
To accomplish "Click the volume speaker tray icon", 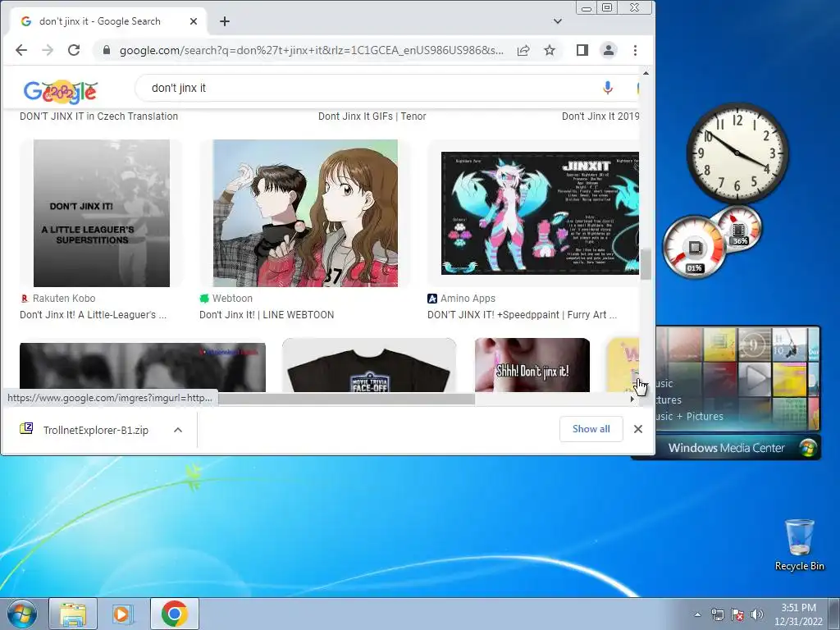I will coord(756,614).
